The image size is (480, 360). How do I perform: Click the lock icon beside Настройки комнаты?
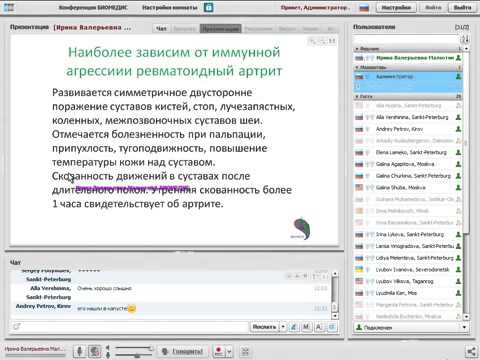(209, 7)
